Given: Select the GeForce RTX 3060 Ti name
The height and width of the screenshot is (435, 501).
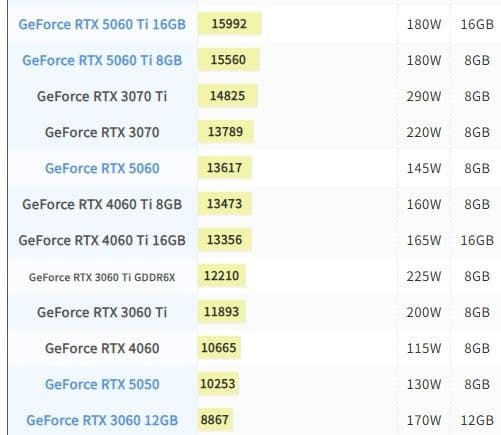Looking at the screenshot, I should pos(102,312).
